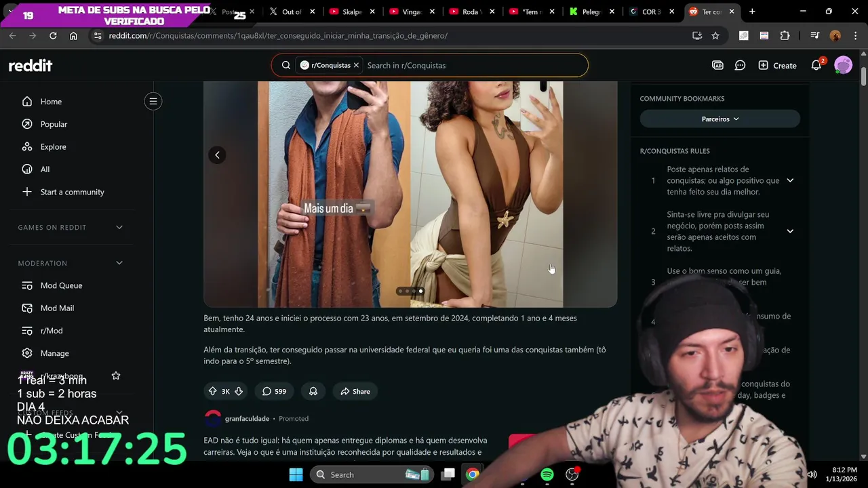The width and height of the screenshot is (868, 488).
Task: Go to the Reddit logo home
Action: pyautogui.click(x=31, y=65)
